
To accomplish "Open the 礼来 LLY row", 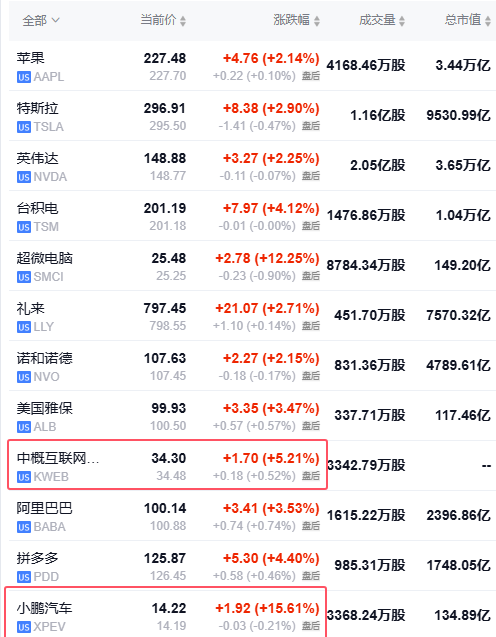I will tap(252, 316).
